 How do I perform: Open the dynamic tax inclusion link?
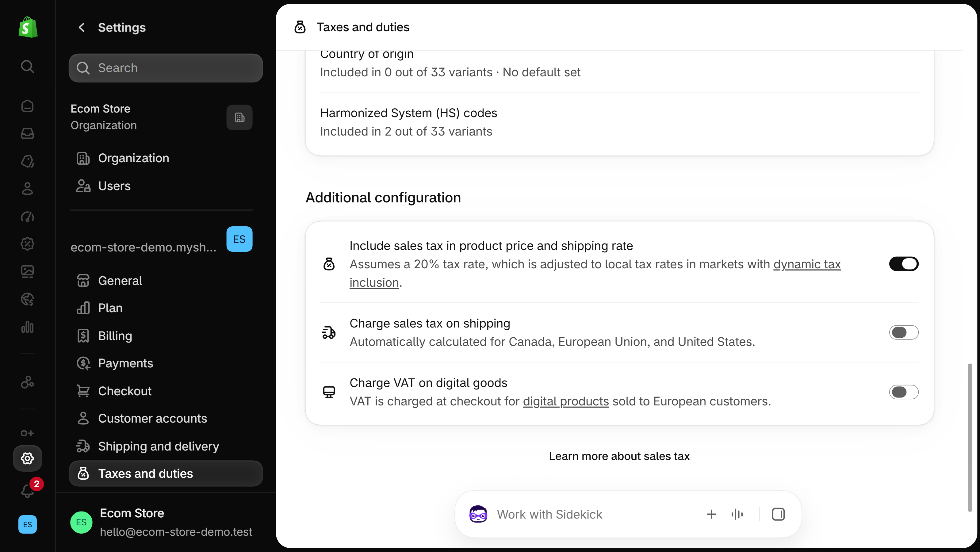[x=807, y=264]
